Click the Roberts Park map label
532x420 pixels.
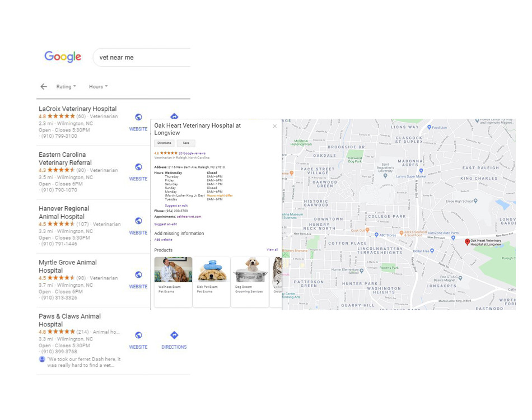click(x=389, y=268)
